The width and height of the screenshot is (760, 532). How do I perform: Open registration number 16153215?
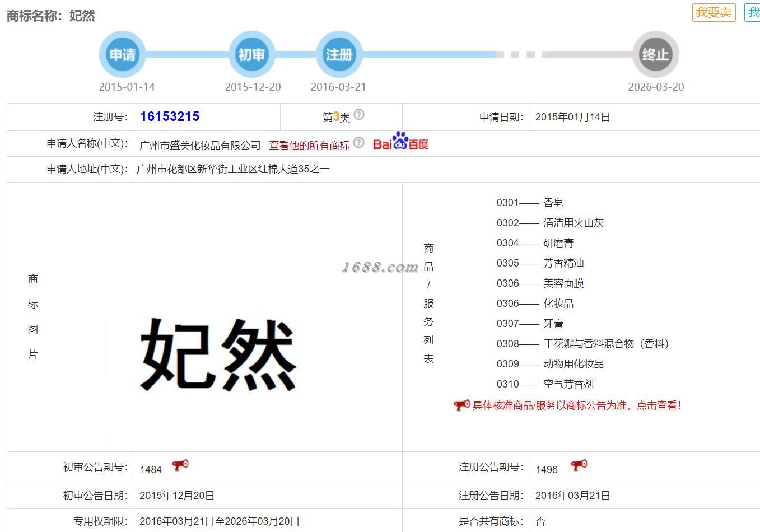click(170, 116)
